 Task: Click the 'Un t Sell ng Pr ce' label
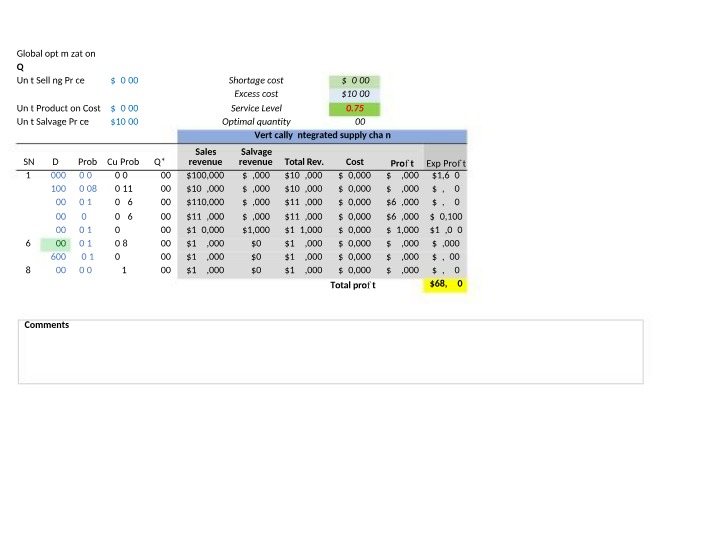pos(51,81)
